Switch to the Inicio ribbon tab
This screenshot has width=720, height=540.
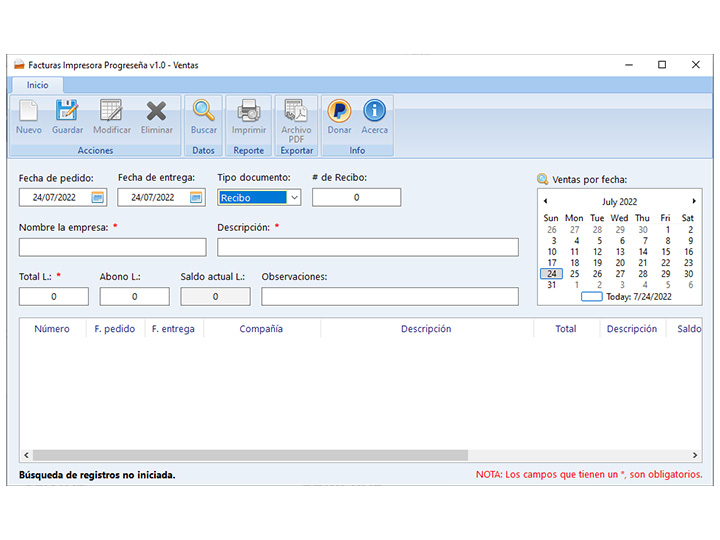coord(37,85)
